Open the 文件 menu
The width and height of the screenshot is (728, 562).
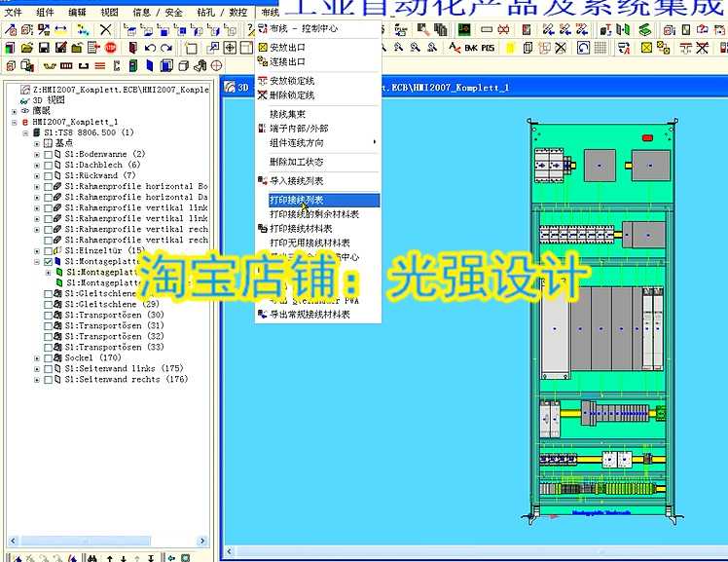13,13
